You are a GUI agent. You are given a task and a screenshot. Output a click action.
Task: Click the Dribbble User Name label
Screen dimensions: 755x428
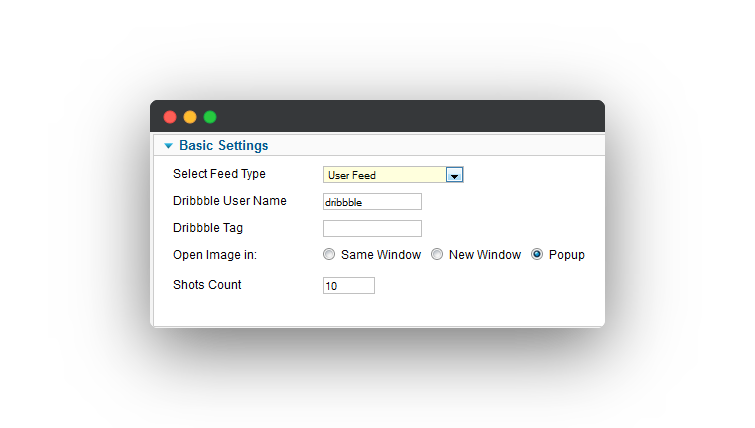230,201
